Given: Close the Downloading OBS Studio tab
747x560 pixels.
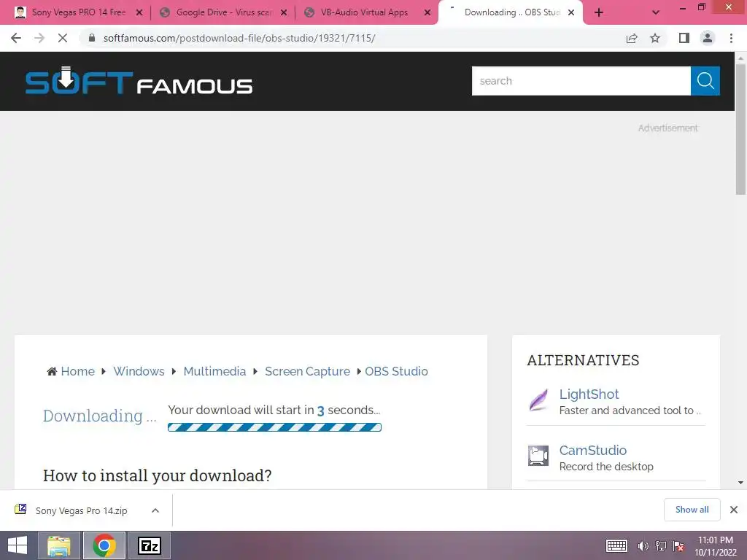Looking at the screenshot, I should 570,12.
